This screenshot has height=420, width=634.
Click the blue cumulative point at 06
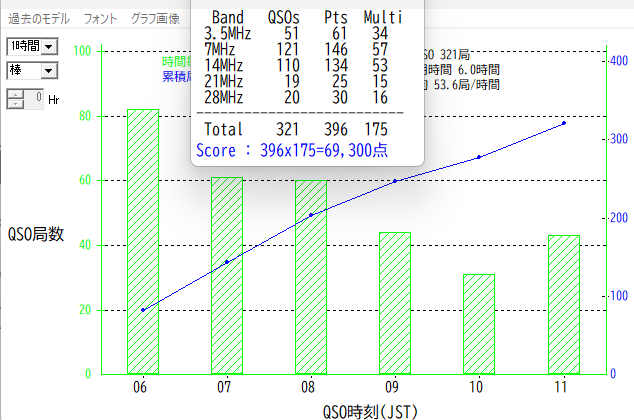pos(143,310)
